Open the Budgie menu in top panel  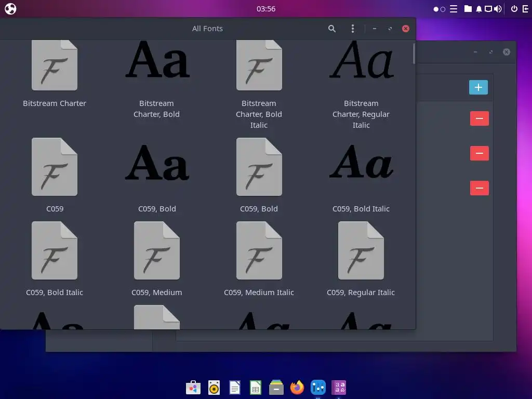[x=10, y=8]
